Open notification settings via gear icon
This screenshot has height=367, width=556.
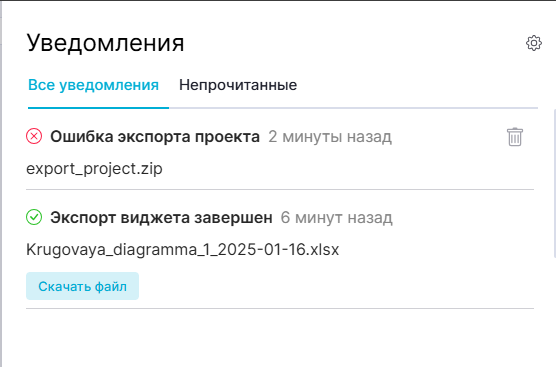[534, 43]
